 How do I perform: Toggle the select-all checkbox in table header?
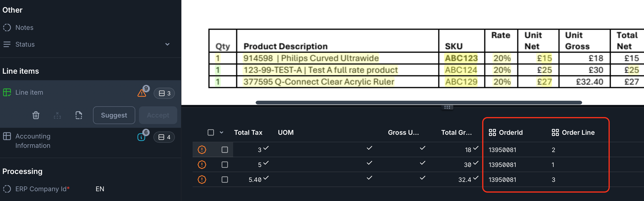[211, 132]
